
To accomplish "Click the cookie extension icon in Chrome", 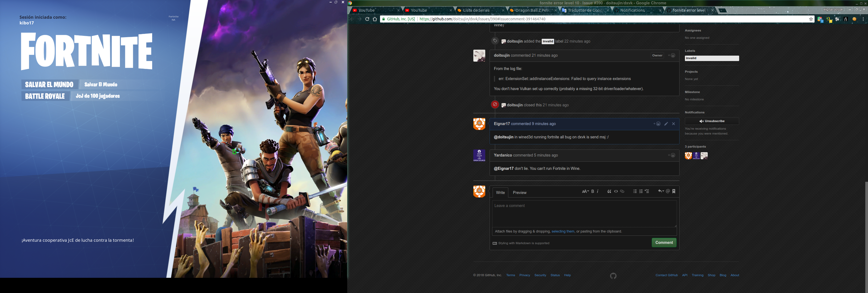I will coord(854,19).
